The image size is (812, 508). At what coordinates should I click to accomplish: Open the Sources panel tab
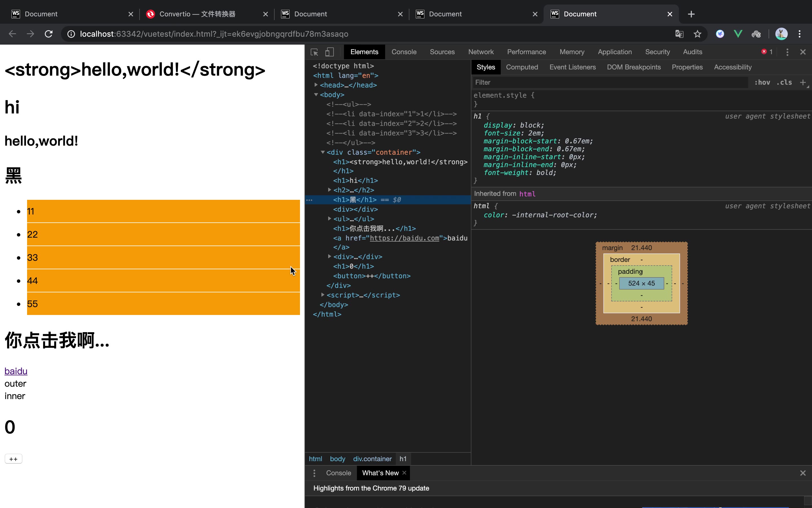(x=442, y=52)
